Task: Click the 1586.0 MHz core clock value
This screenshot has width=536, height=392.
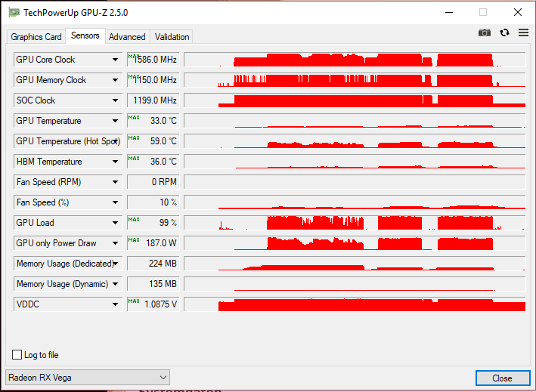Action: point(153,60)
